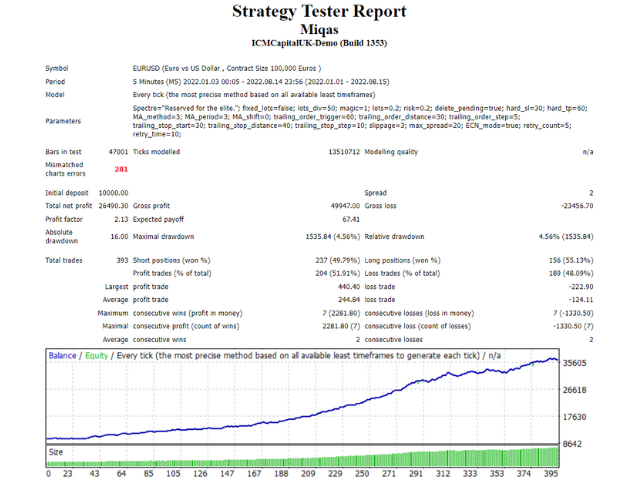Select the deposit value '10000.00'
Screen dimensions: 640x480
tap(113, 193)
